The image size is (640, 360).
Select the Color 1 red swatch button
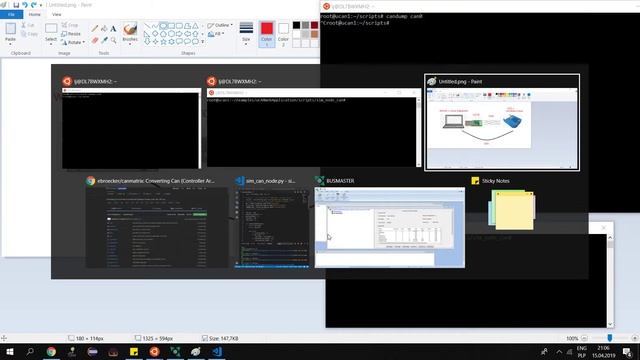tap(267, 34)
